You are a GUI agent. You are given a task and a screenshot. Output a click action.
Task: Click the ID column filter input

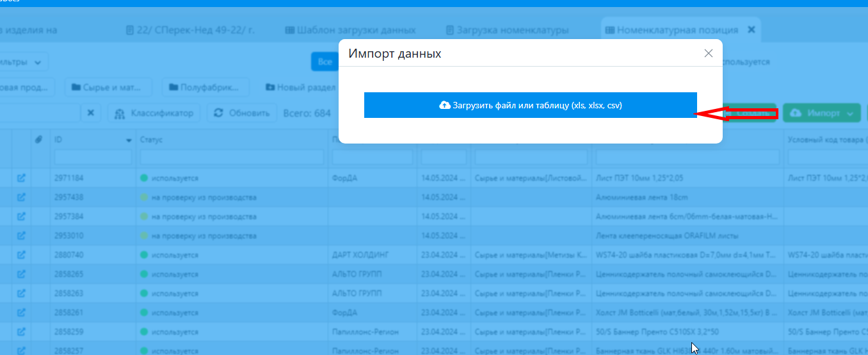pyautogui.click(x=93, y=157)
